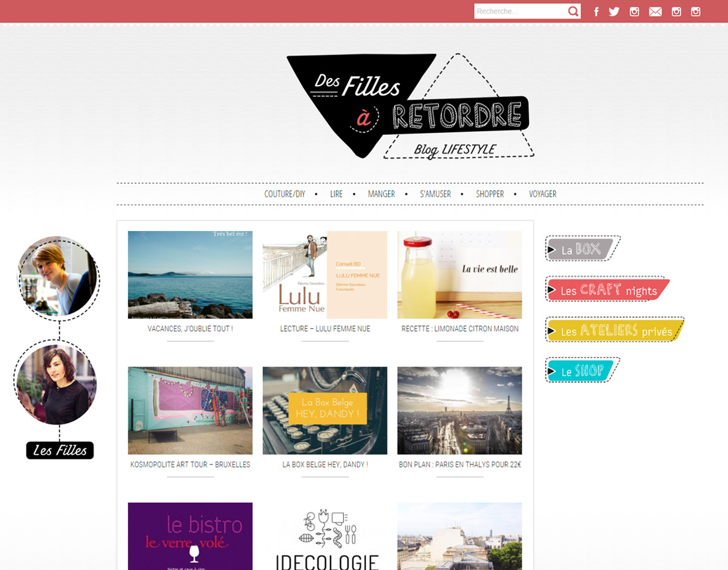Viewport: 728px width, 570px height.
Task: Open the yellow Les ATELIERS privés banner
Action: click(615, 330)
